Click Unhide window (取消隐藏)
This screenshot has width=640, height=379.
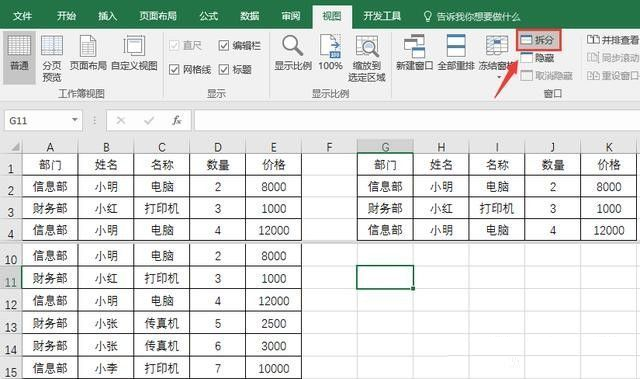[x=547, y=75]
